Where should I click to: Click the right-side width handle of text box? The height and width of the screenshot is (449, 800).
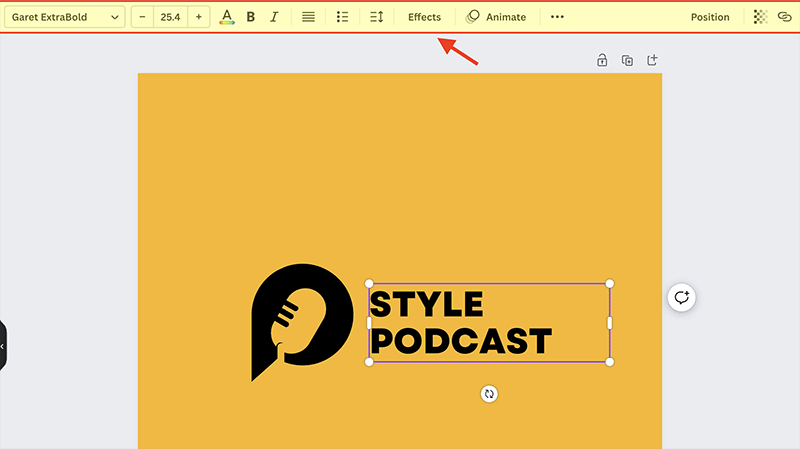[x=610, y=323]
